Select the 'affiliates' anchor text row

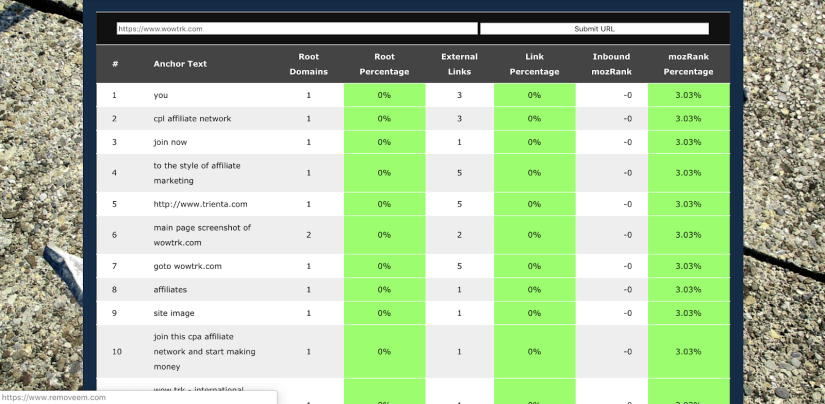tap(171, 290)
